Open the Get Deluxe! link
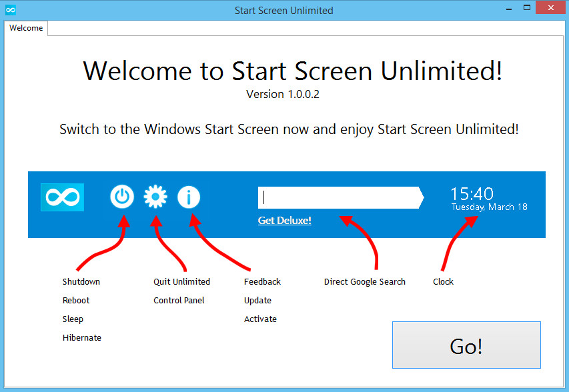 coord(284,221)
